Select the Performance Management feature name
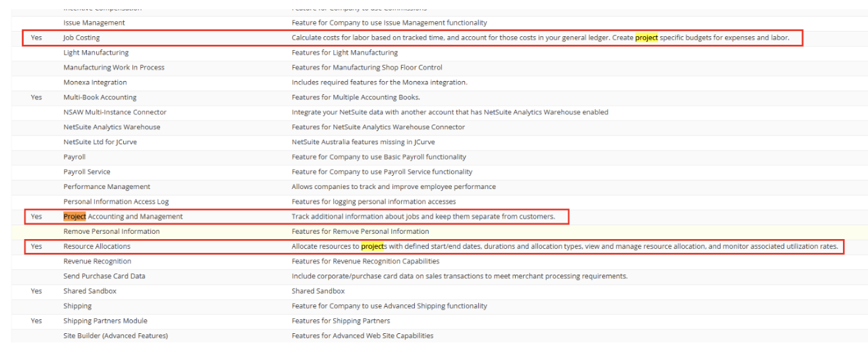This screenshot has width=868, height=353. click(x=107, y=187)
